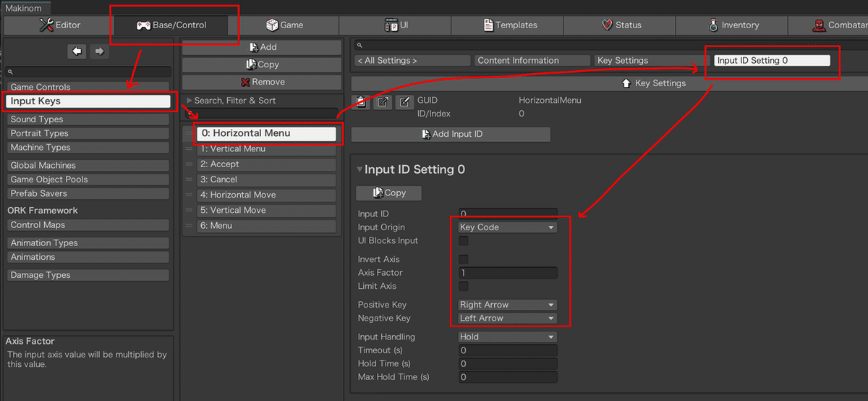Open the Positive Key dropdown
This screenshot has height=401, width=868.
pyautogui.click(x=508, y=305)
